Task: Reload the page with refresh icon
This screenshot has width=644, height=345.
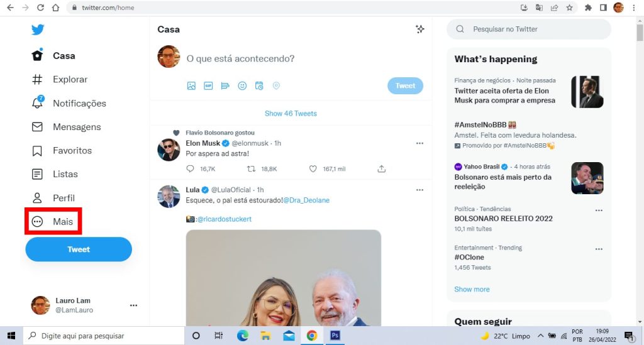Action: tap(40, 8)
